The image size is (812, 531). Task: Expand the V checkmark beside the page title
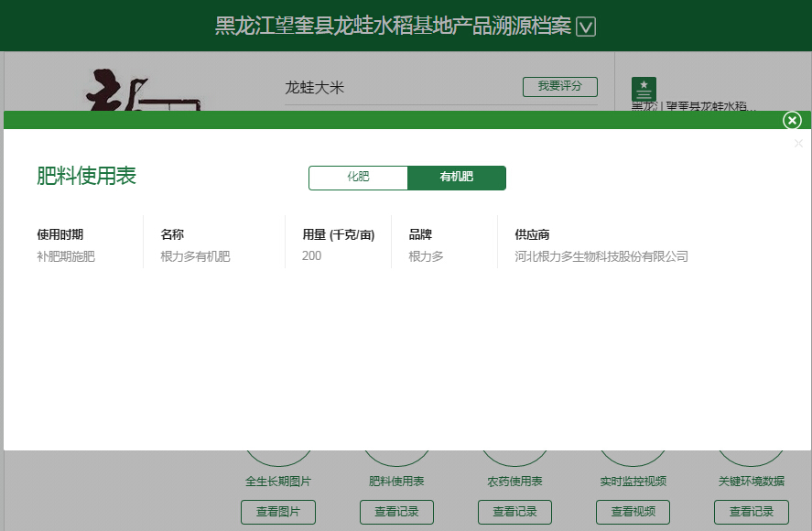point(586,26)
